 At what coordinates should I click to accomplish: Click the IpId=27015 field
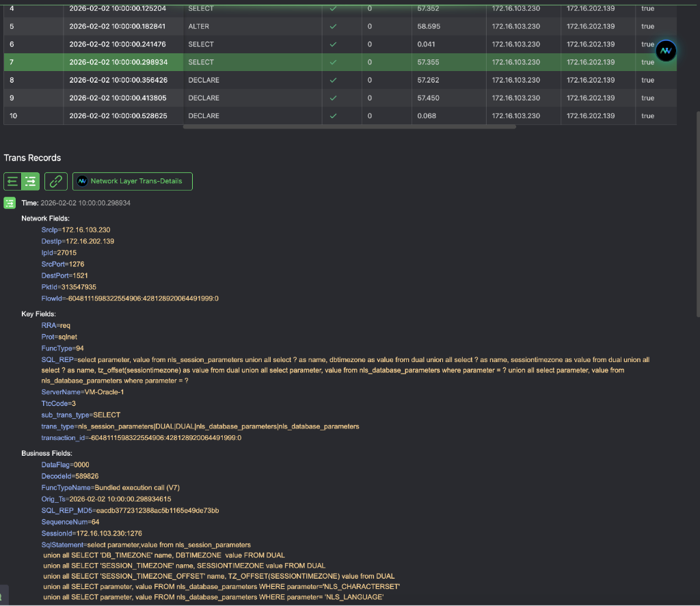click(59, 253)
